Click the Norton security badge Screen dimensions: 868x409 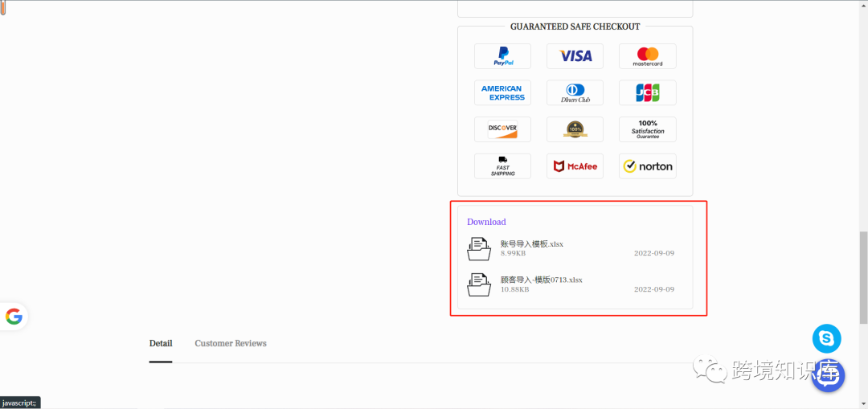(648, 166)
